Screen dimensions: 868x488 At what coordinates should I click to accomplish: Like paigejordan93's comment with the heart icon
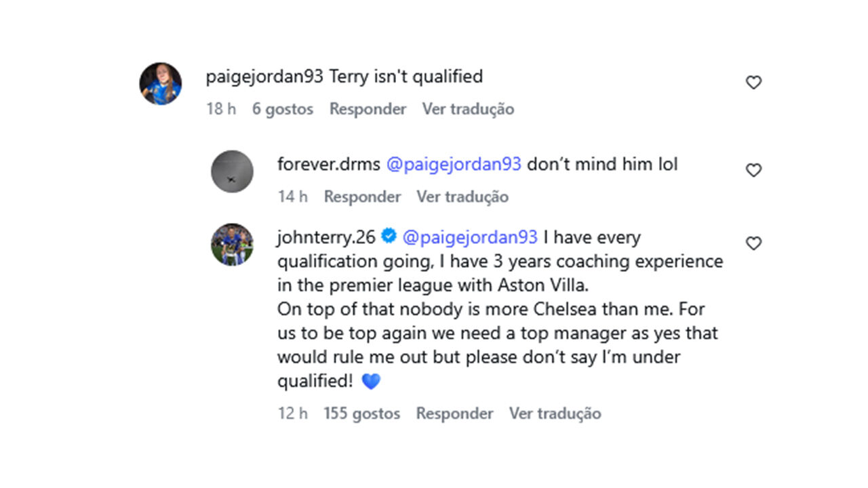coord(753,81)
